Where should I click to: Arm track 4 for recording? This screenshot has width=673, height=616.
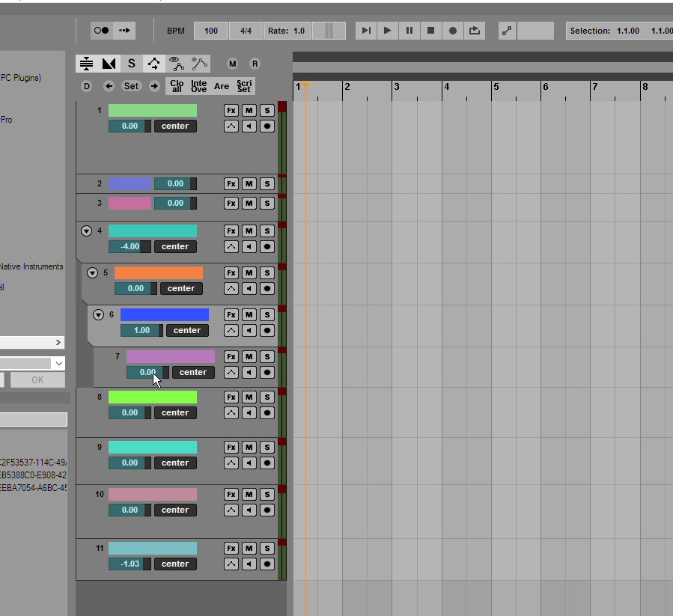point(267,246)
